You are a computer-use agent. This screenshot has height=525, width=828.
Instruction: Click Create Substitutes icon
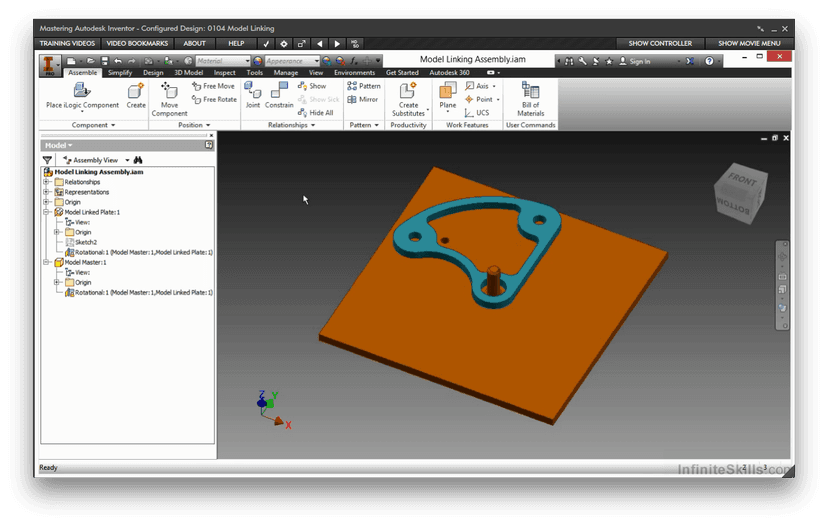click(x=408, y=90)
